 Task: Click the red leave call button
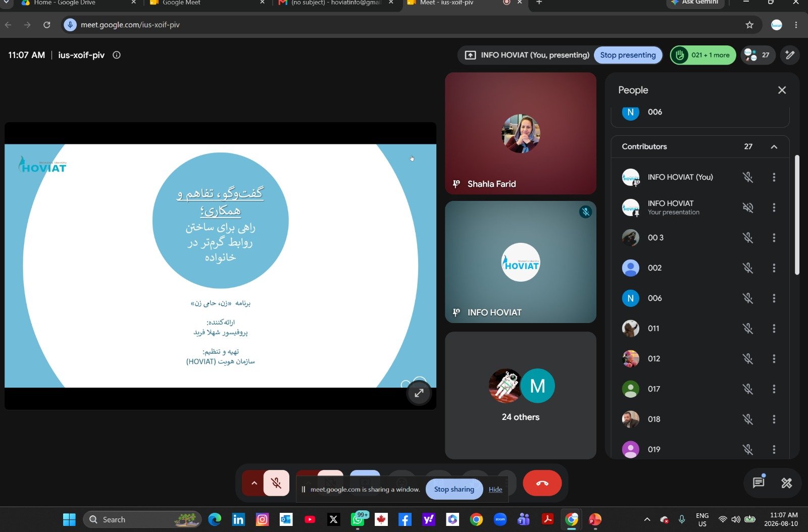(542, 483)
